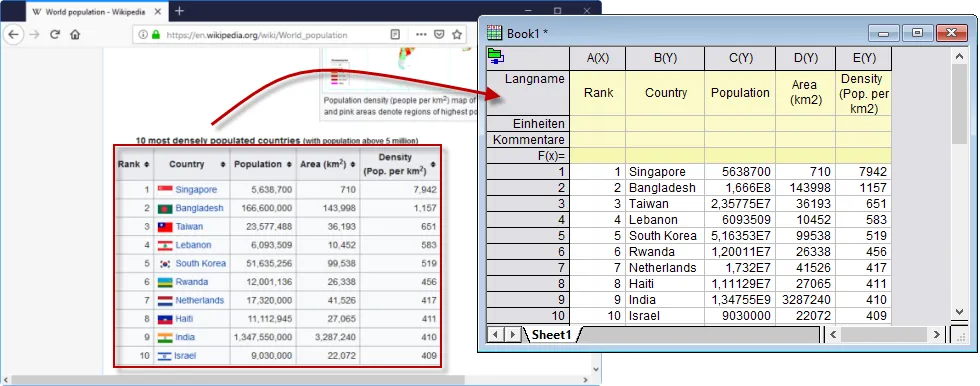Select column D(Y) header
Screen dimensions: 980x386
tap(806, 58)
